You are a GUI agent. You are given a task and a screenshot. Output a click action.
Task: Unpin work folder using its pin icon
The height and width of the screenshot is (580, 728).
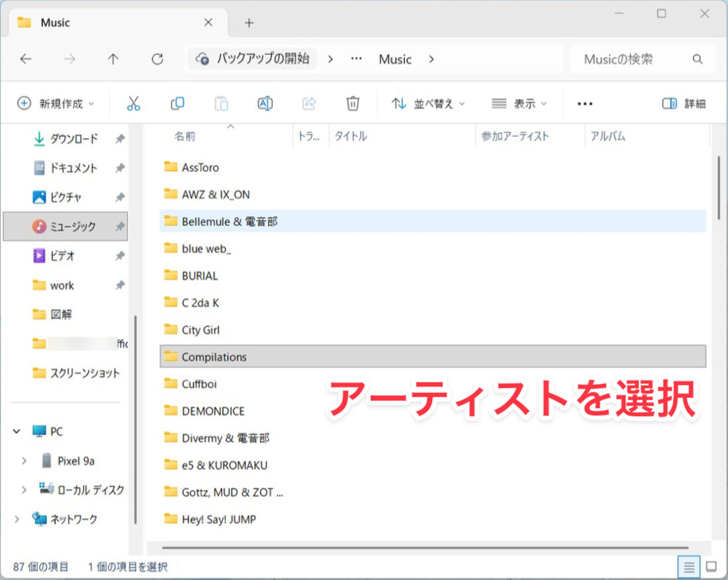120,285
